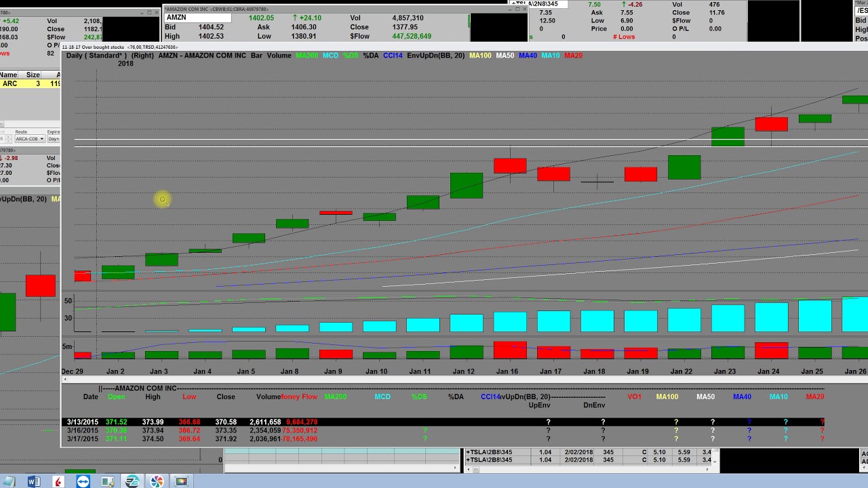This screenshot has width=868, height=488.
Task: Open the ARCA-COB Route dropdown
Action: [x=30, y=139]
